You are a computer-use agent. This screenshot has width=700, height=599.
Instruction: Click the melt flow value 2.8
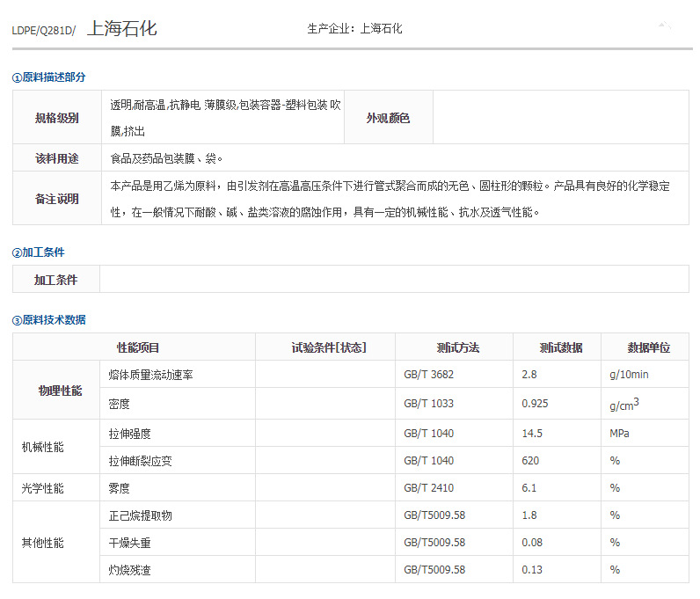click(529, 375)
